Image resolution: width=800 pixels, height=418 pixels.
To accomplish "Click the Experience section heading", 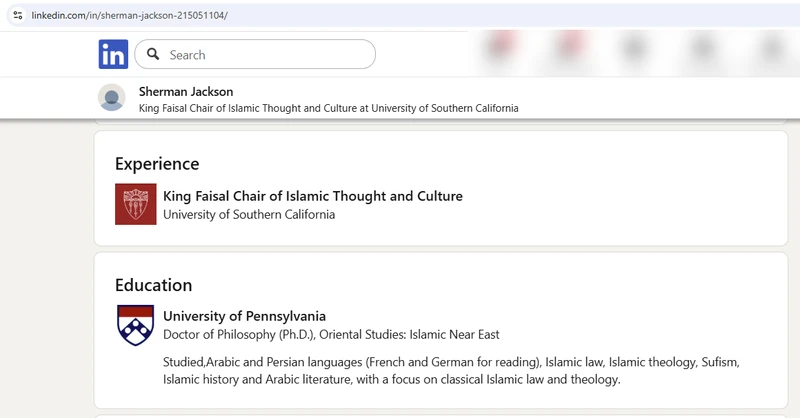I will click(157, 164).
